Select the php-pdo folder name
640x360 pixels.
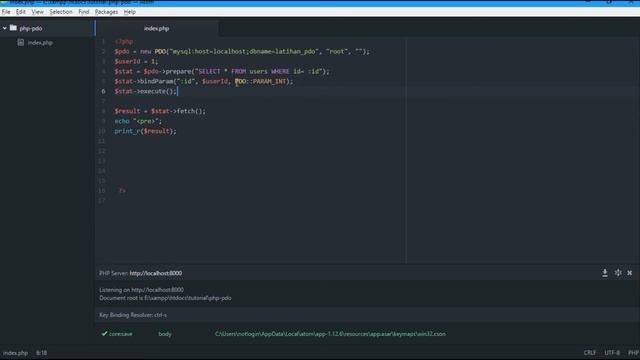[31, 29]
